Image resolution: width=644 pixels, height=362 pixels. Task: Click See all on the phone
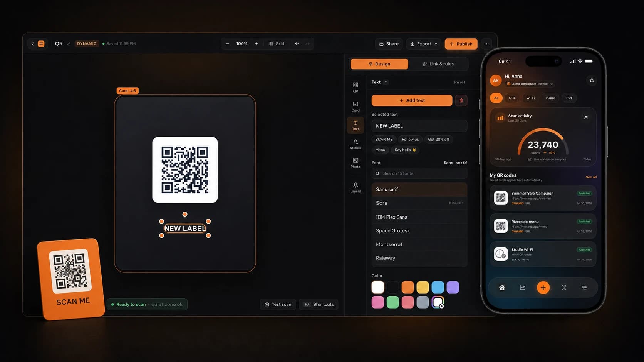point(591,177)
